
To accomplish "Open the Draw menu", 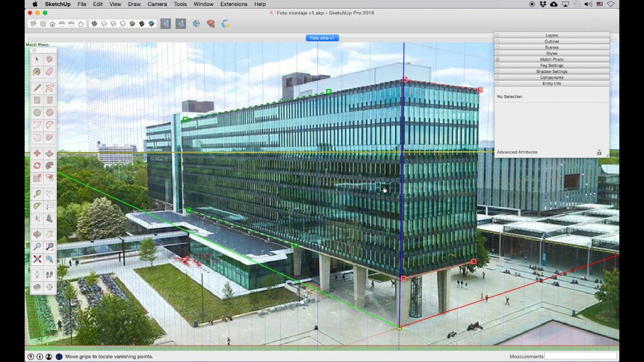I will [x=134, y=4].
